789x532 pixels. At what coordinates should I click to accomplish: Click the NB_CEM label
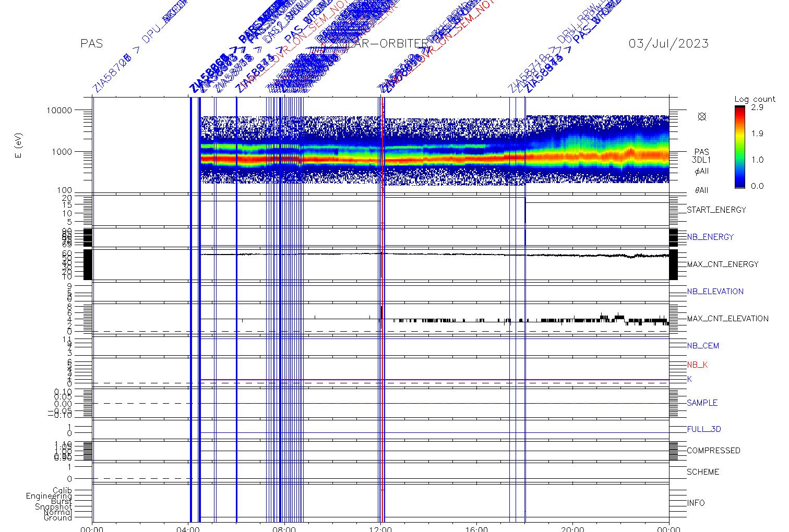pos(703,345)
